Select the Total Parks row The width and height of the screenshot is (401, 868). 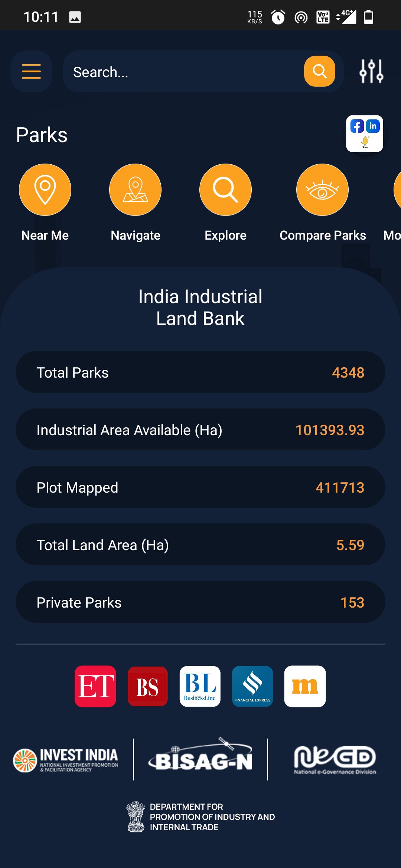200,372
